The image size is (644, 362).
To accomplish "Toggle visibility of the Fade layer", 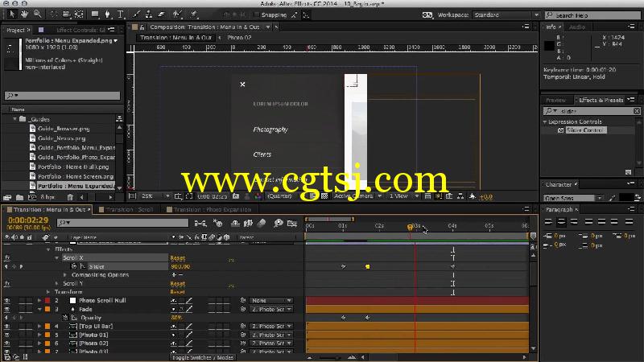I will point(7,309).
